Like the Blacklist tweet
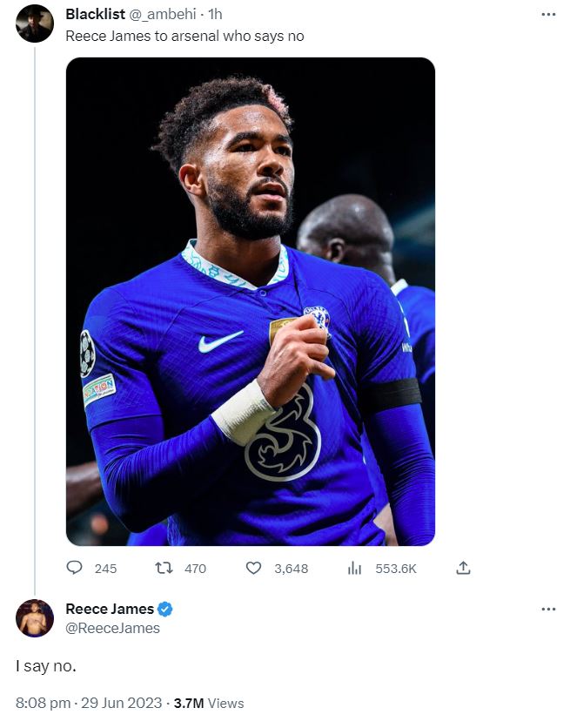The image size is (570, 728). click(252, 569)
